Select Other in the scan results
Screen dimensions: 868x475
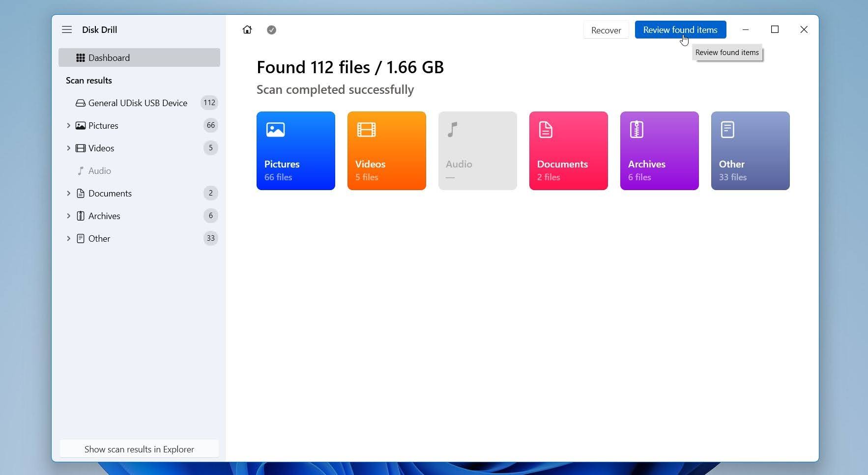(139, 238)
